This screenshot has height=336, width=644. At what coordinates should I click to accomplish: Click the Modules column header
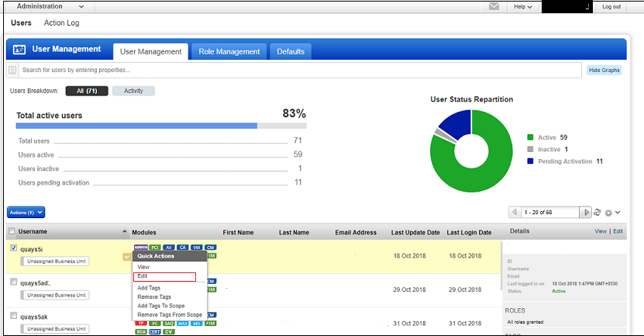[x=143, y=232]
